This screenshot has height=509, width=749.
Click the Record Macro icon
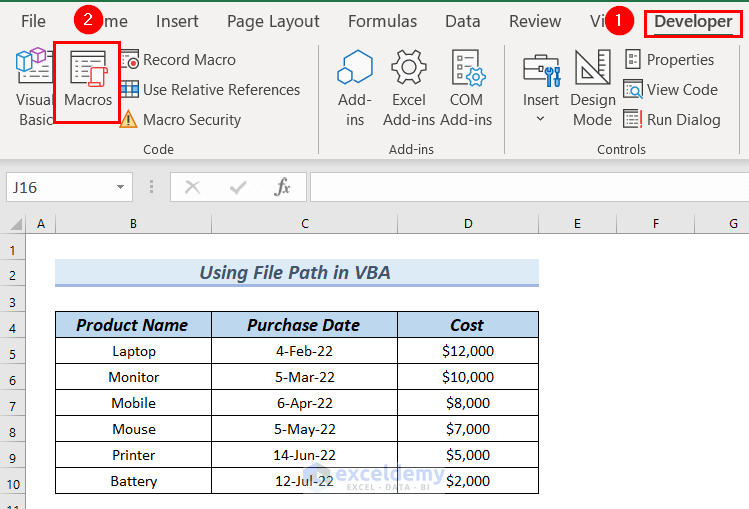pyautogui.click(x=130, y=60)
